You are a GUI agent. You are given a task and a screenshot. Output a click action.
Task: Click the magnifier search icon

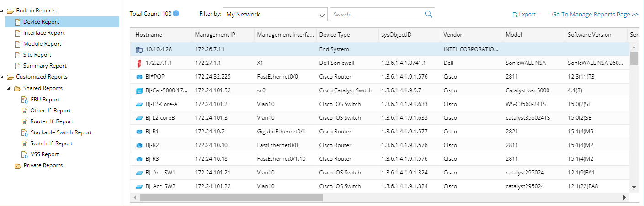click(428, 14)
